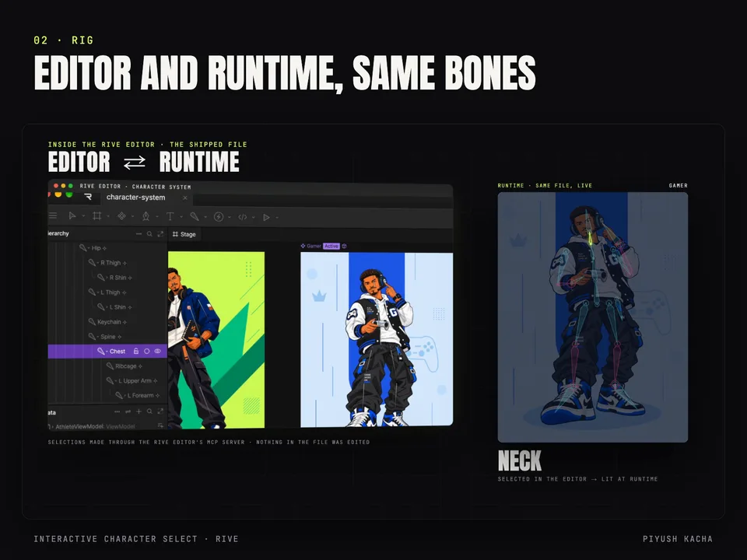Click the Rive logo home icon
Viewport: 747px width, 560px height.
click(x=88, y=197)
